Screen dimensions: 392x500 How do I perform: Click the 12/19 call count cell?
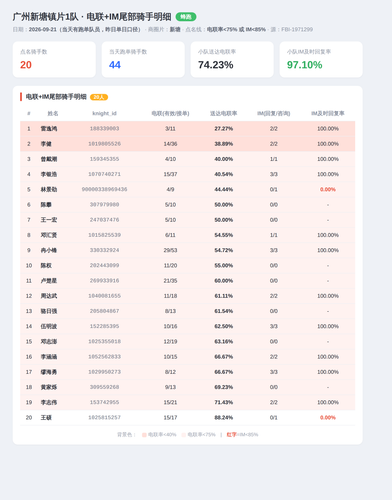click(x=170, y=341)
